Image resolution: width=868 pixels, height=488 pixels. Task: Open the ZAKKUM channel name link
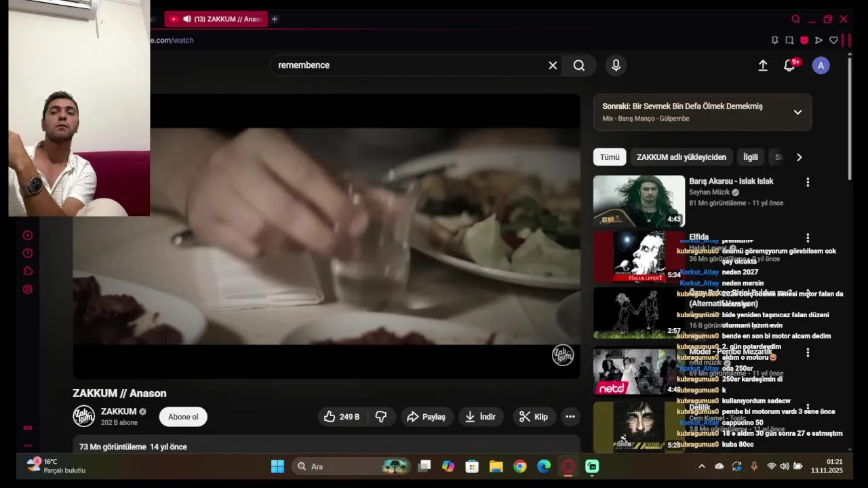119,411
